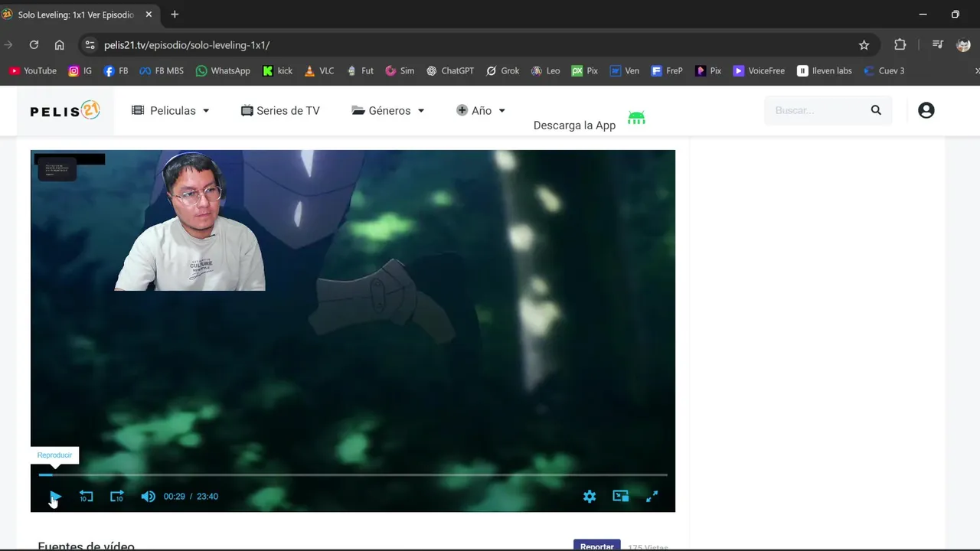Open the VLC bookmark

(319, 70)
